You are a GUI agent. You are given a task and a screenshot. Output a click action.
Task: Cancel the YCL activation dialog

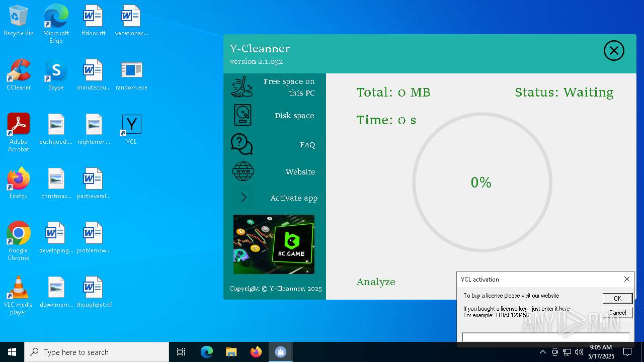click(617, 312)
